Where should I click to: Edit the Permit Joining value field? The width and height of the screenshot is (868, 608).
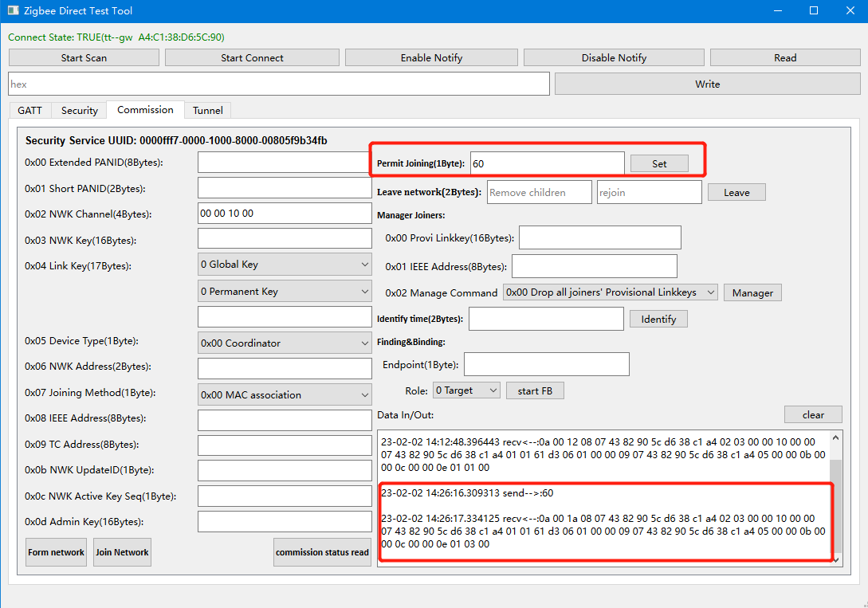point(547,164)
